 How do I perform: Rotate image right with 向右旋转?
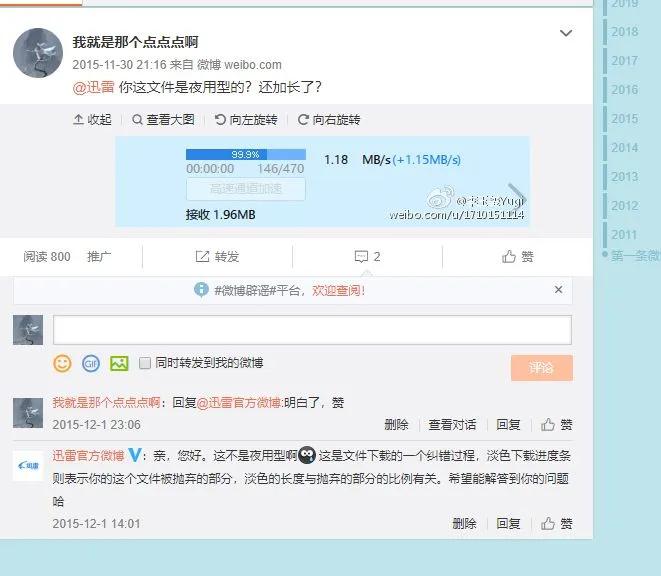(x=329, y=120)
